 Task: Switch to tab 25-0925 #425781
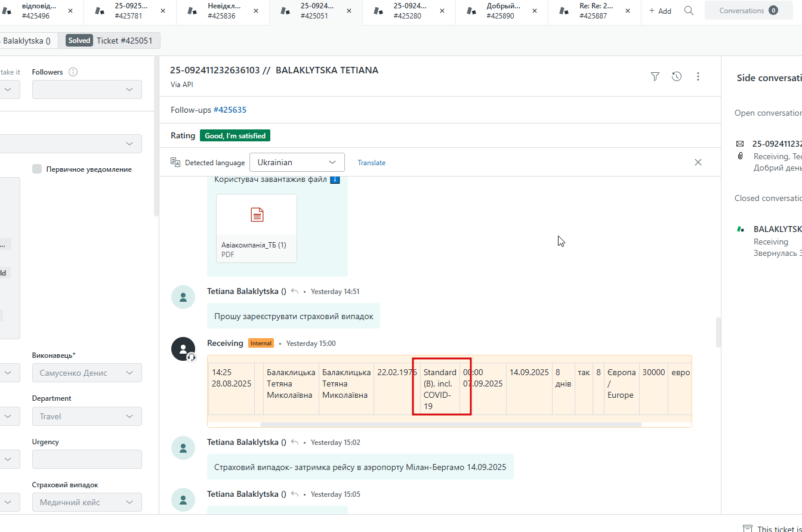click(130, 11)
